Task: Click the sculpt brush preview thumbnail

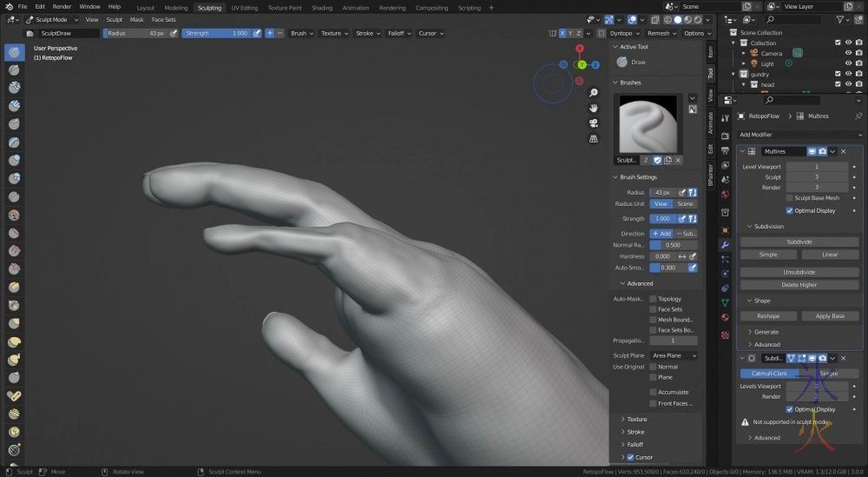Action: click(650, 123)
